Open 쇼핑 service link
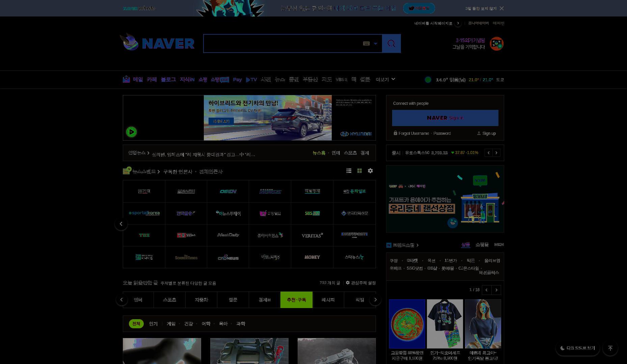This screenshot has height=364, width=627. (202, 80)
